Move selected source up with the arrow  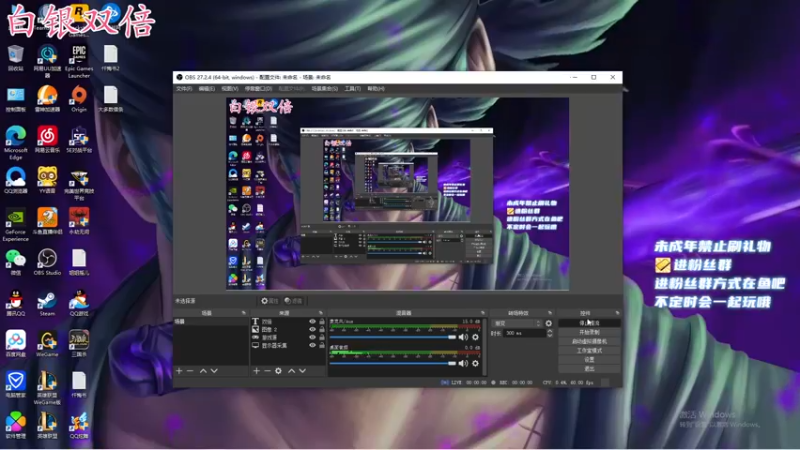[x=291, y=371]
